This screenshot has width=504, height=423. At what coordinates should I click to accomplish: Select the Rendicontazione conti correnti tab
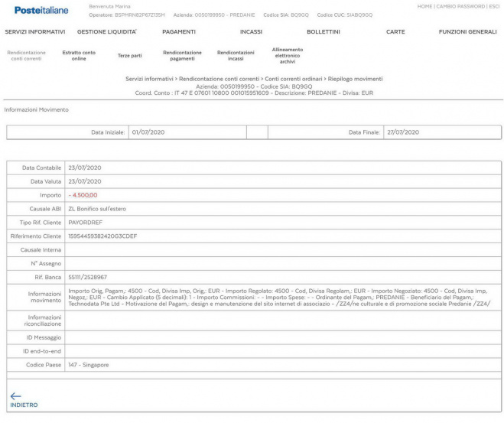tap(27, 55)
